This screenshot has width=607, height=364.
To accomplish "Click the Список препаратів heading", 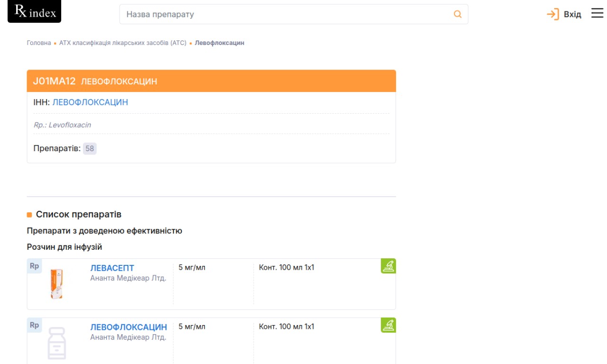I will point(79,214).
